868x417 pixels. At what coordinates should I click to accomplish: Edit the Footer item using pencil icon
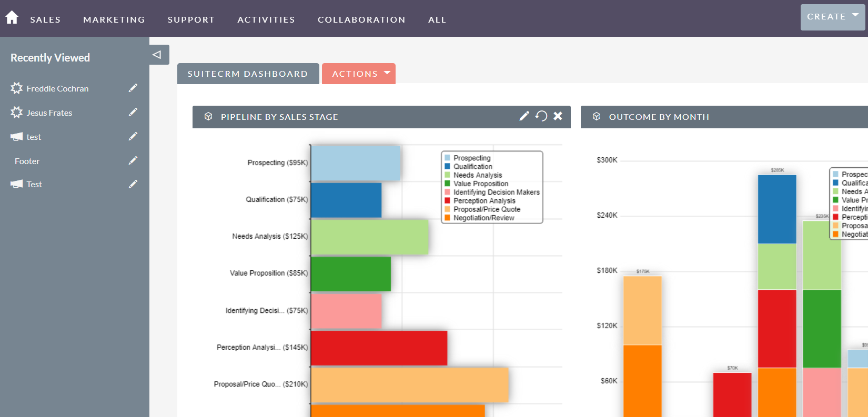click(x=133, y=160)
